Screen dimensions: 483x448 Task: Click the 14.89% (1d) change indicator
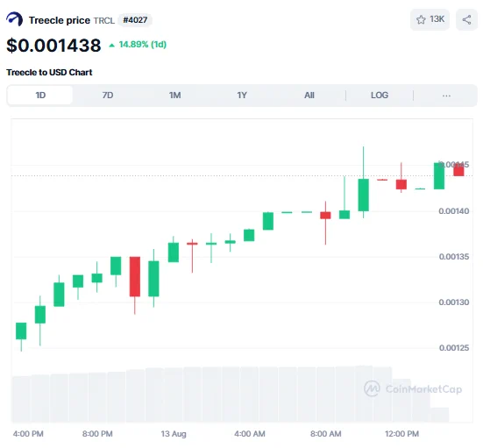[x=138, y=45]
